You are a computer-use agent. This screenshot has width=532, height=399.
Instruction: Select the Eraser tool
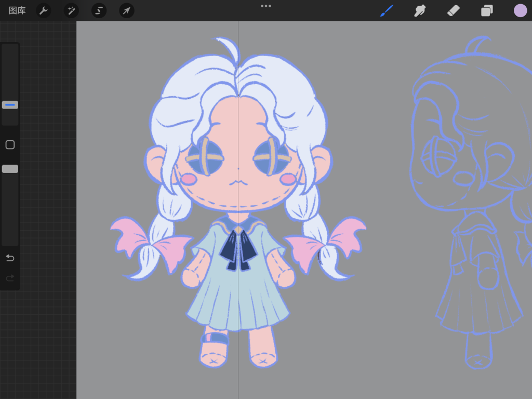tap(454, 10)
